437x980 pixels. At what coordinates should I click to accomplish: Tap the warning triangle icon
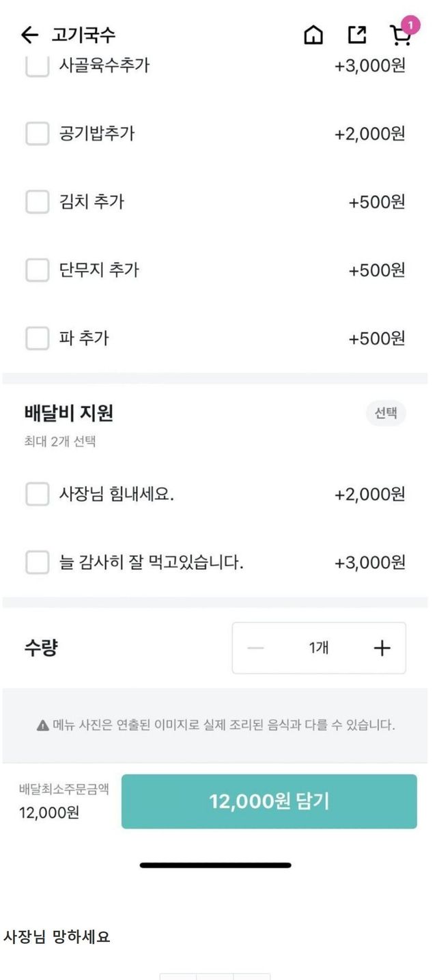(x=42, y=725)
